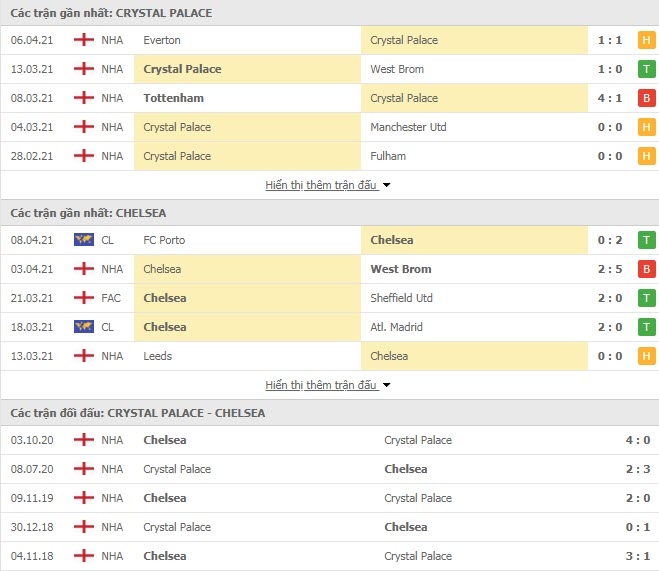This screenshot has height=571, width=659.
Task: Click the red B badge for Chelsea 2:5 West Brom
Action: coord(646,269)
